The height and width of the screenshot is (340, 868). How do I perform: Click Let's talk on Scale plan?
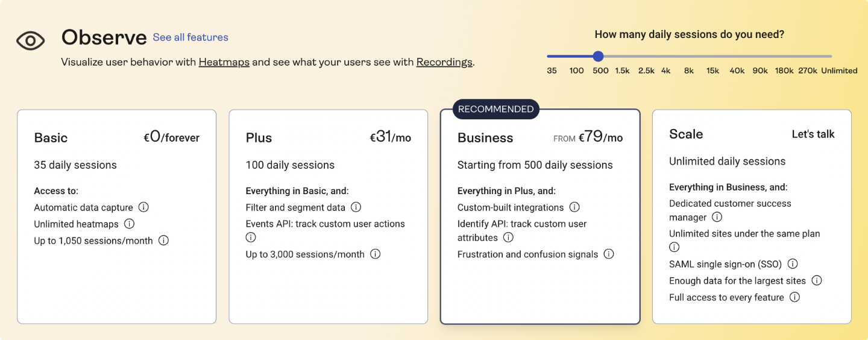(x=813, y=134)
